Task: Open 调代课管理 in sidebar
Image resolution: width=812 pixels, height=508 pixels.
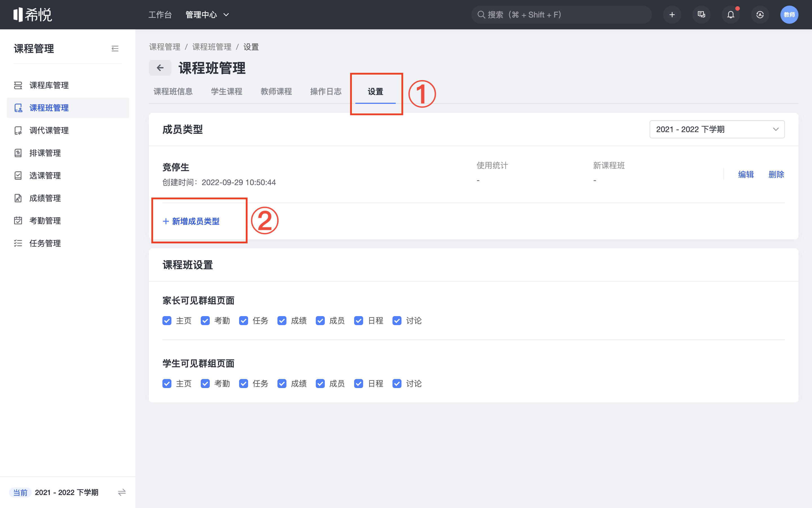Action: tap(68, 130)
